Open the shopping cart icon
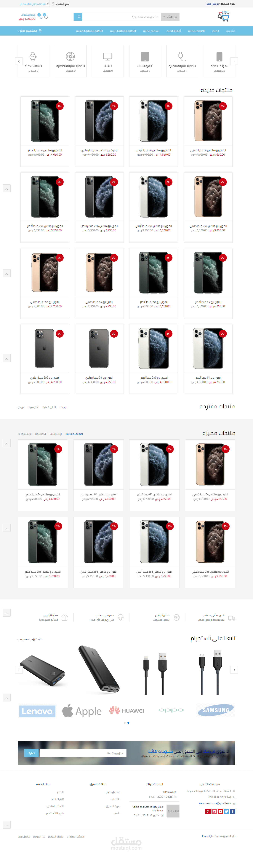This screenshot has width=253, height=868. 40,17
